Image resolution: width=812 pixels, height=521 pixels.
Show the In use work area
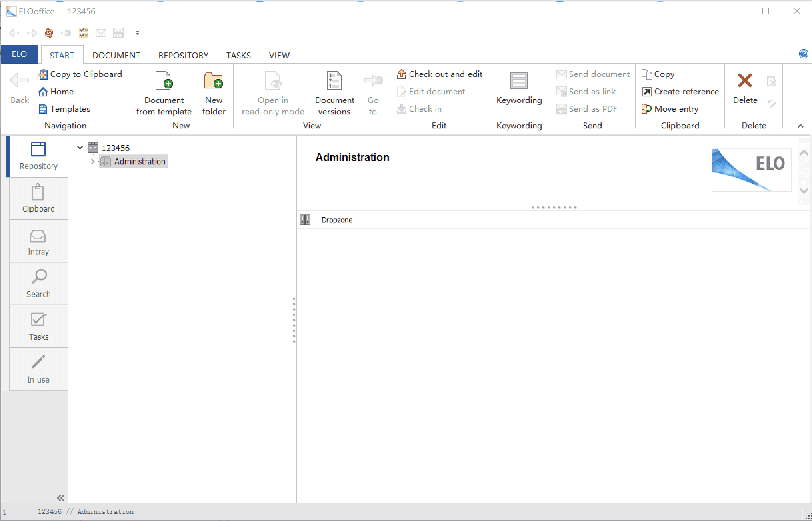coord(38,370)
